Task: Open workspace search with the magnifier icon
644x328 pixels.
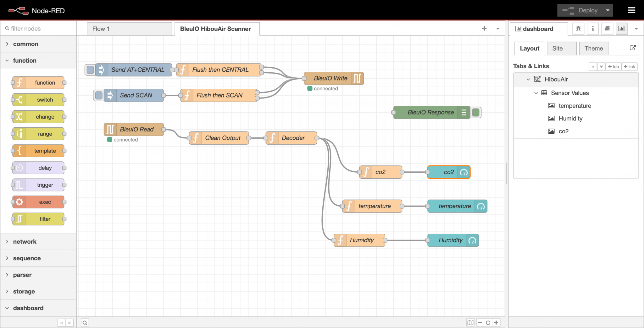Action: click(85, 322)
